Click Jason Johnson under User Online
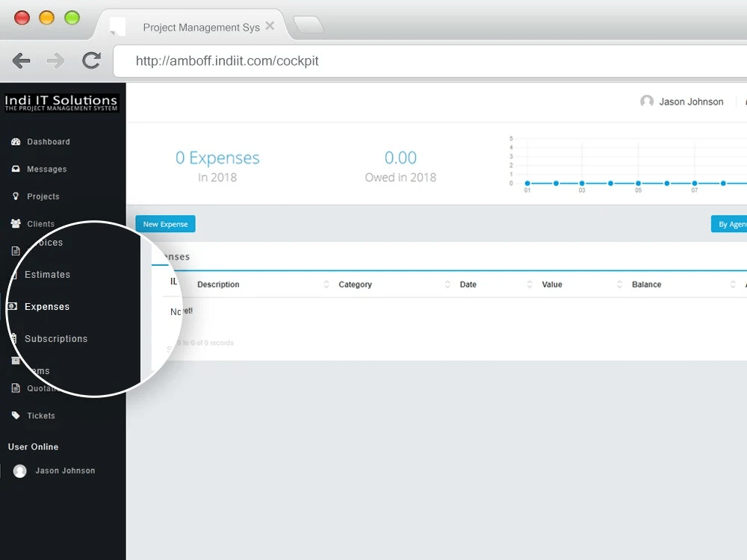The width and height of the screenshot is (747, 560). coord(65,470)
